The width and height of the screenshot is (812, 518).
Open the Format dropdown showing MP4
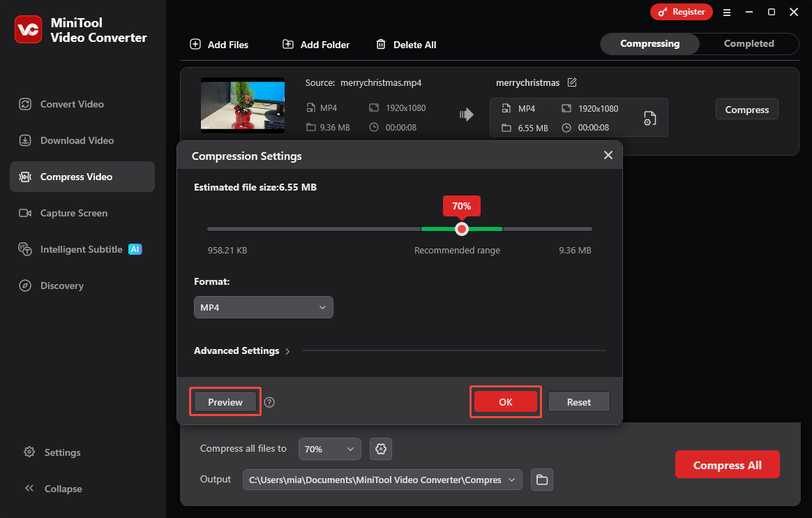(263, 307)
